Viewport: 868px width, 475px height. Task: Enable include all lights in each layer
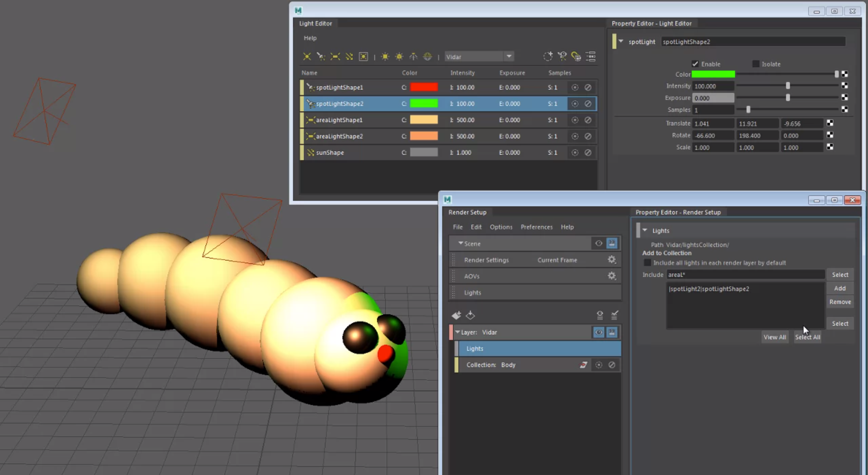pos(647,263)
